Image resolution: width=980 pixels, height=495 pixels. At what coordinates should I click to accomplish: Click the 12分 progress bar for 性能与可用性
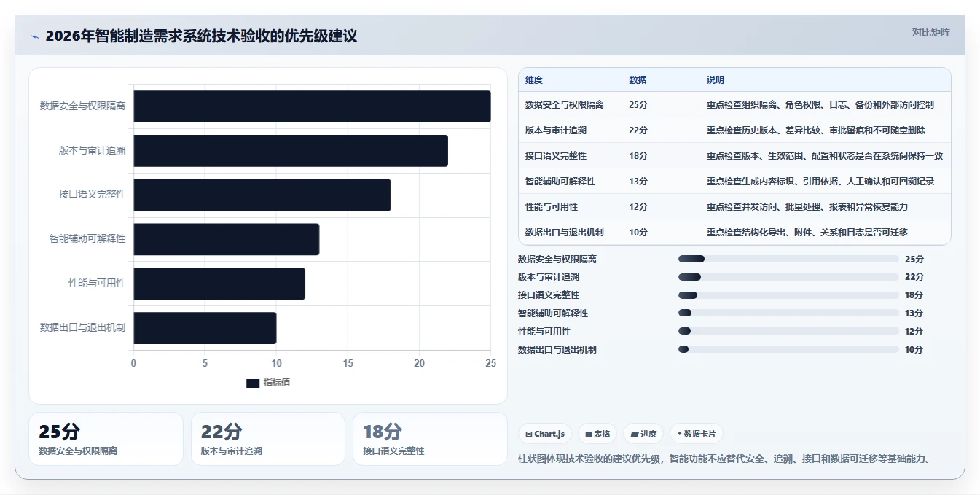[788, 331]
